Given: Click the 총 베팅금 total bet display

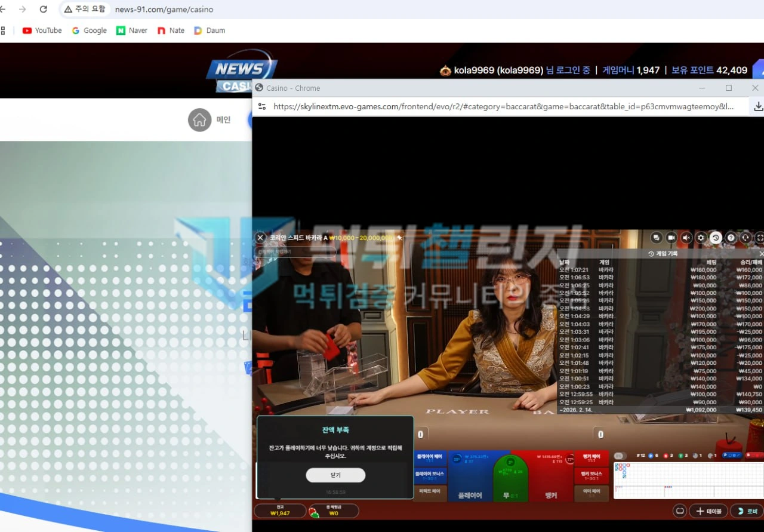Looking at the screenshot, I should click(334, 511).
